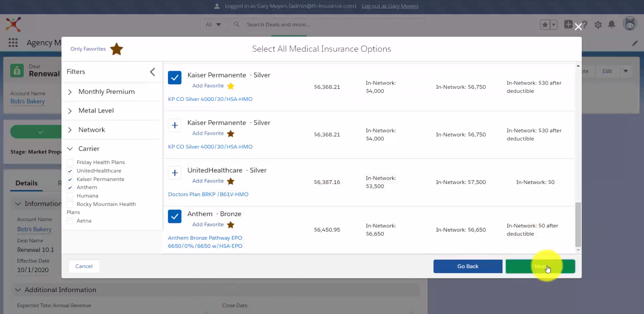
Task: Open the global actions plus icon
Action: pyautogui.click(x=568, y=25)
